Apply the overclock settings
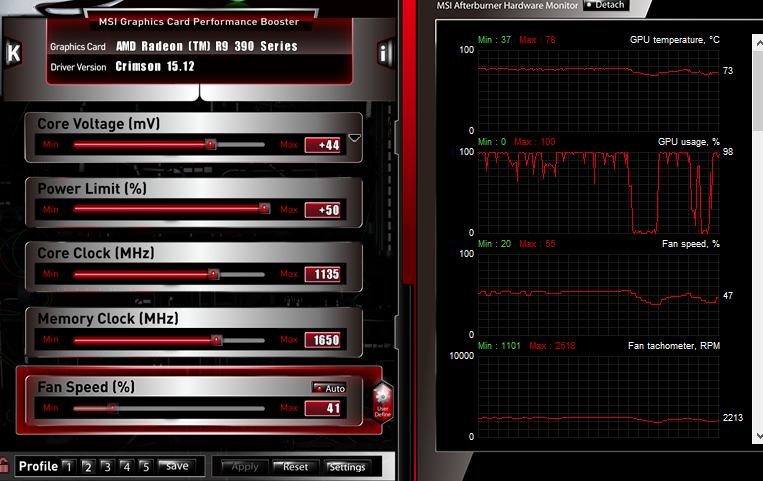 [x=244, y=467]
